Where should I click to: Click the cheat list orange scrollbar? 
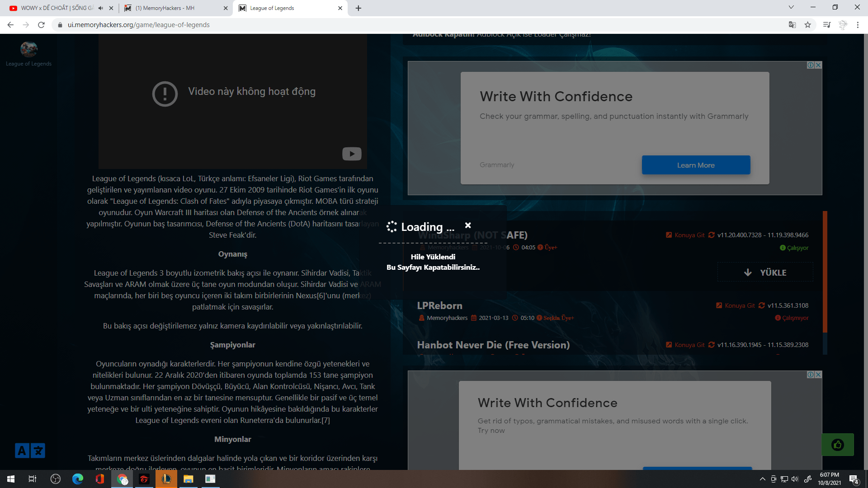[x=825, y=272]
